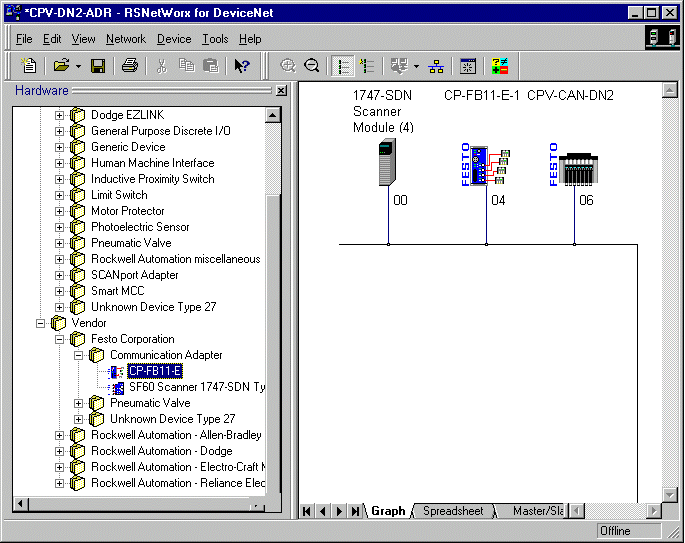
Task: Select Rockwell Automation - Dodge vendor
Action: (x=162, y=451)
